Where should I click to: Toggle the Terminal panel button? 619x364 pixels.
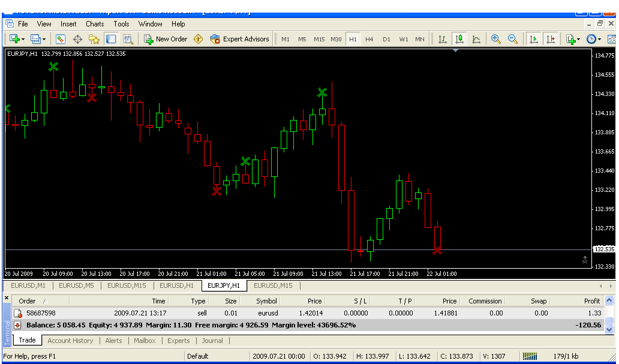[111, 39]
